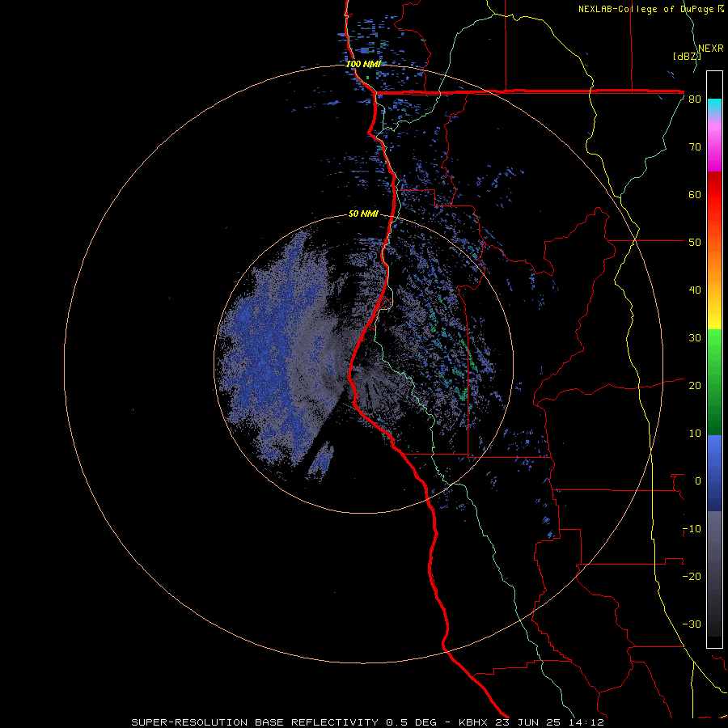Click the -20 value on the dBZ scale
The width and height of the screenshot is (728, 728).
point(692,576)
